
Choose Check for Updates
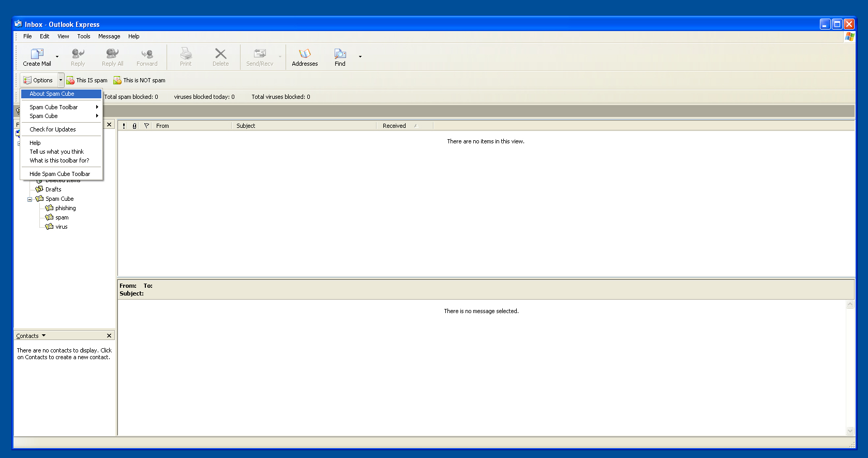point(52,129)
